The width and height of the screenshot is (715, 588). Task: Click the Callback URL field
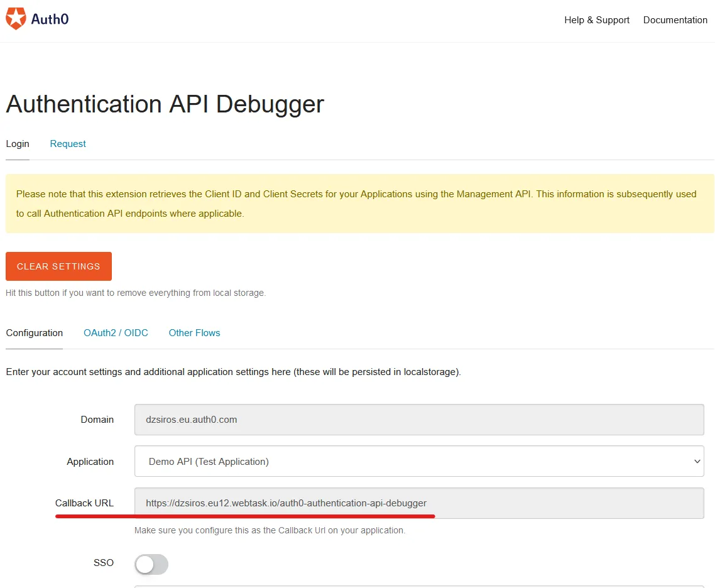[419, 503]
